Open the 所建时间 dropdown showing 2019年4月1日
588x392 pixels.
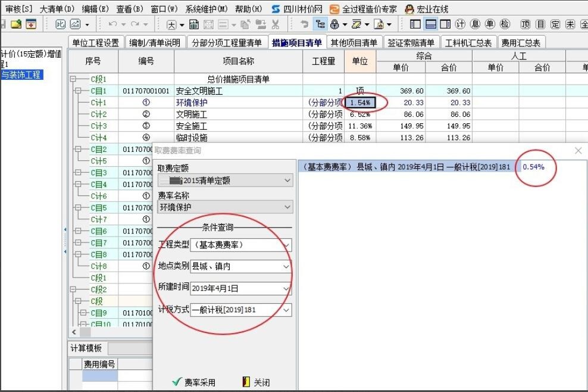coord(241,288)
